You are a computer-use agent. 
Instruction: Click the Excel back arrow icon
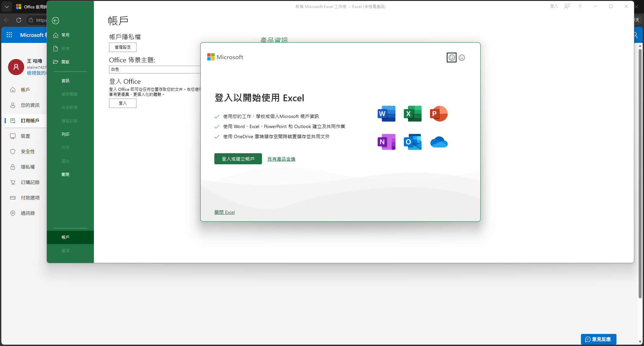(56, 20)
